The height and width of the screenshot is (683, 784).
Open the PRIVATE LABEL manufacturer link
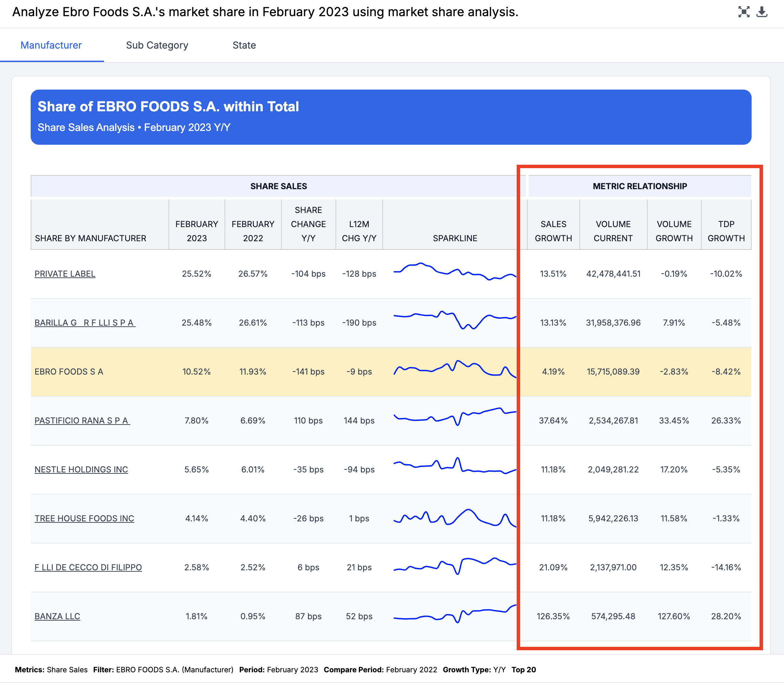(65, 274)
